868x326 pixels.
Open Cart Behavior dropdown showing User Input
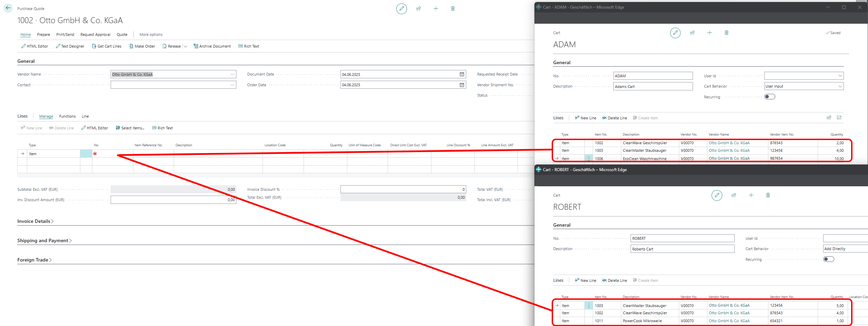click(840, 86)
